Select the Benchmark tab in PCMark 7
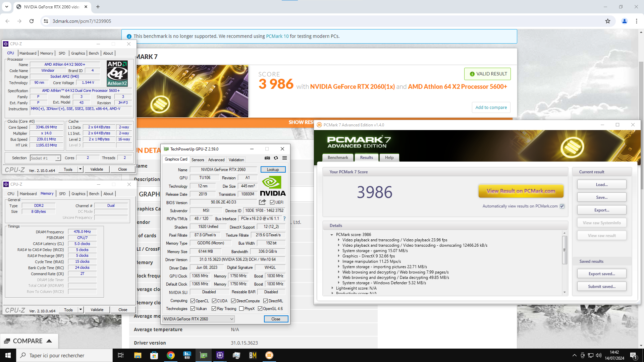 click(338, 158)
